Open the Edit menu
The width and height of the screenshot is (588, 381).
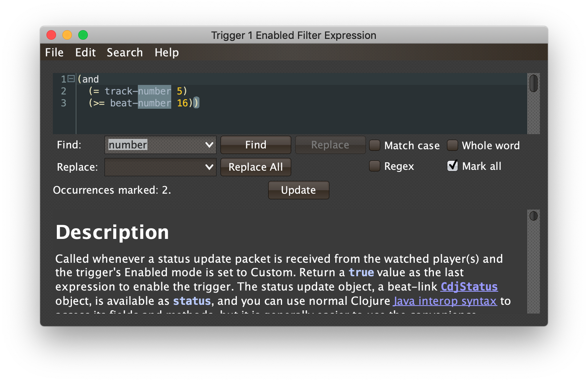click(85, 52)
